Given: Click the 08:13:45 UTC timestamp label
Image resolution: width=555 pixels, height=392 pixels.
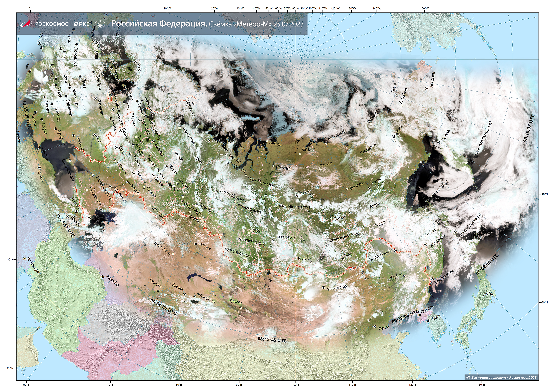Looking at the screenshot, I should [272, 340].
